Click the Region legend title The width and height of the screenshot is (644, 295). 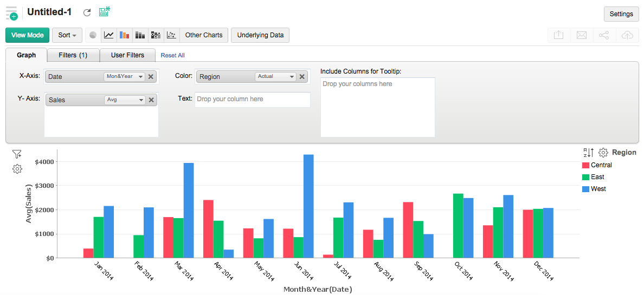[x=624, y=153]
